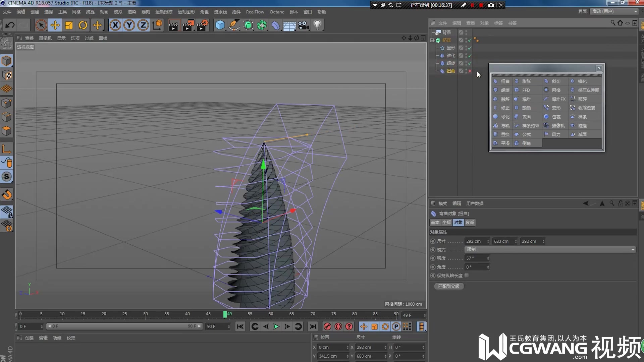Click the Render to Picture Viewer icon
The width and height of the screenshot is (644, 362).
pos(188,25)
